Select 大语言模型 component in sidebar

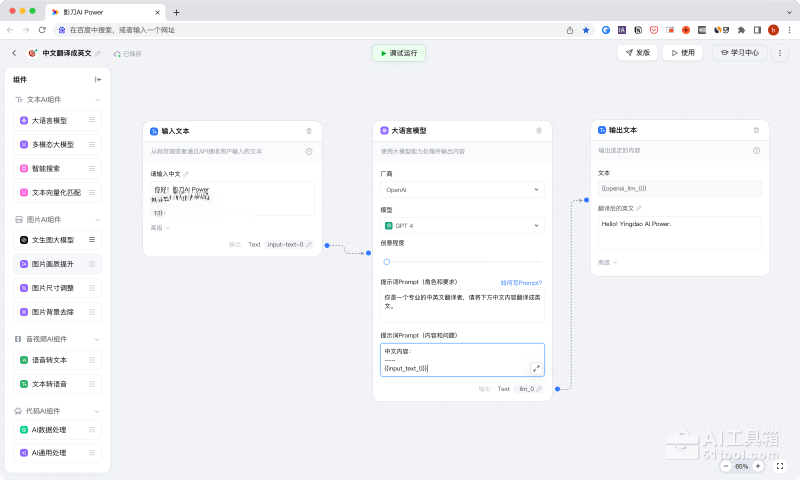pos(59,120)
